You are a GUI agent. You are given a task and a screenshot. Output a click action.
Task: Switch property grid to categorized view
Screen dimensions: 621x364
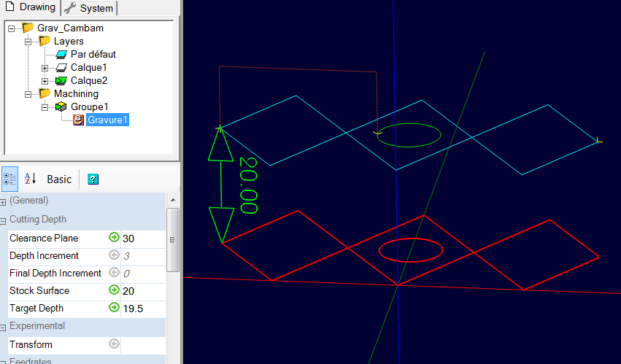pyautogui.click(x=9, y=179)
